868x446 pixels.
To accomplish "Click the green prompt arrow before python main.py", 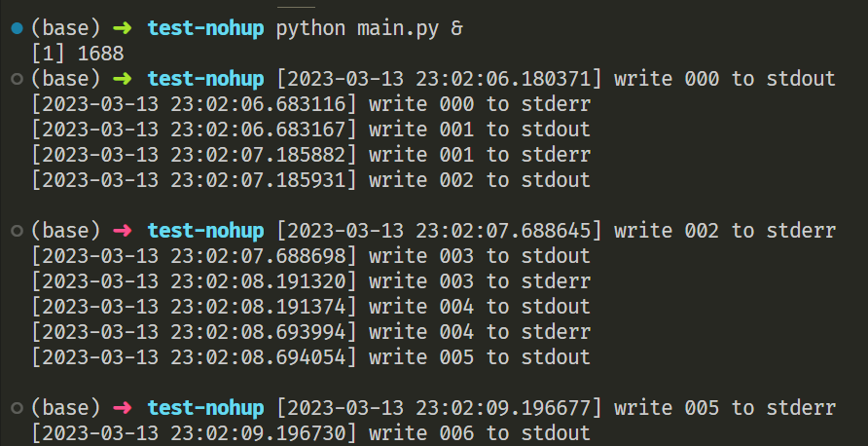I will (126, 28).
